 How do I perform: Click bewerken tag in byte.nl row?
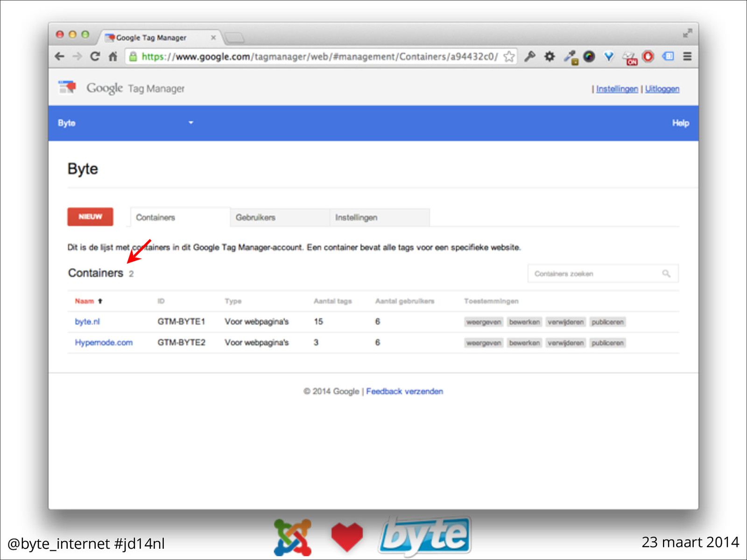point(524,322)
